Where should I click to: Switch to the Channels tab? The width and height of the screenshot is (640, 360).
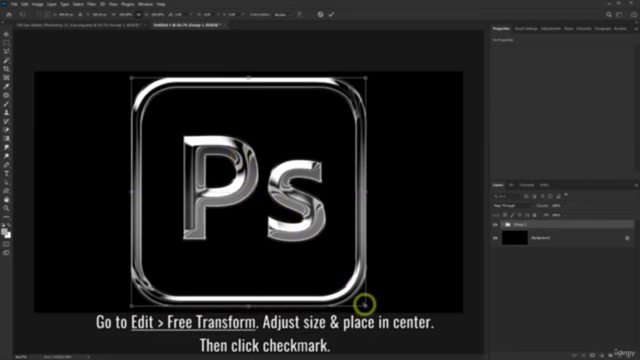coord(527,185)
